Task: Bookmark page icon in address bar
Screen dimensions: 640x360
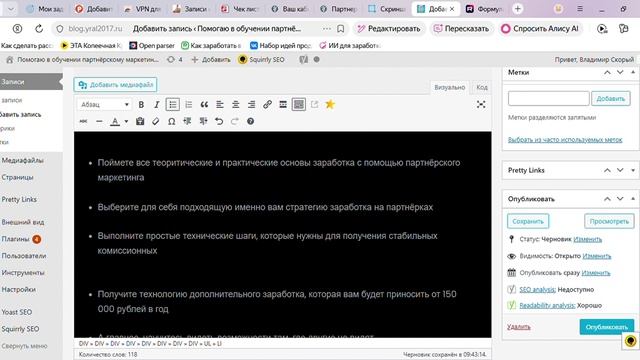Action: (x=340, y=29)
